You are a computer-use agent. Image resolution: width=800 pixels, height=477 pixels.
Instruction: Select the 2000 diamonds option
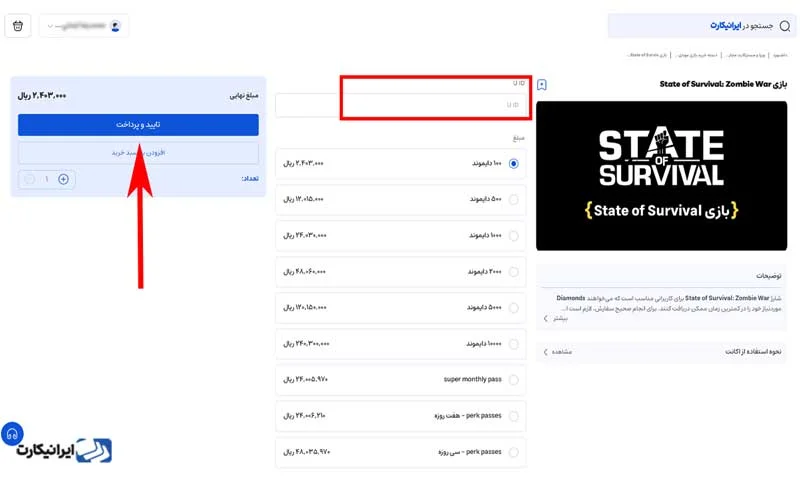pos(401,272)
